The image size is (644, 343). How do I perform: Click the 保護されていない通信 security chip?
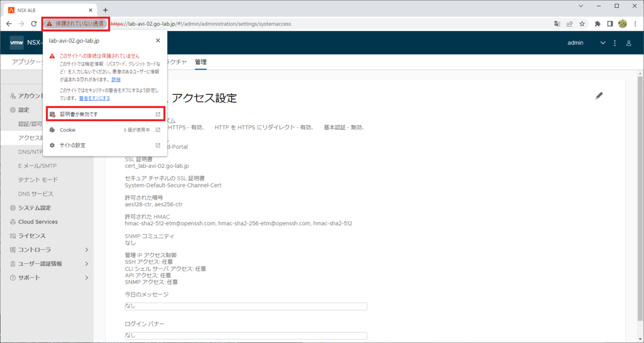(x=76, y=24)
